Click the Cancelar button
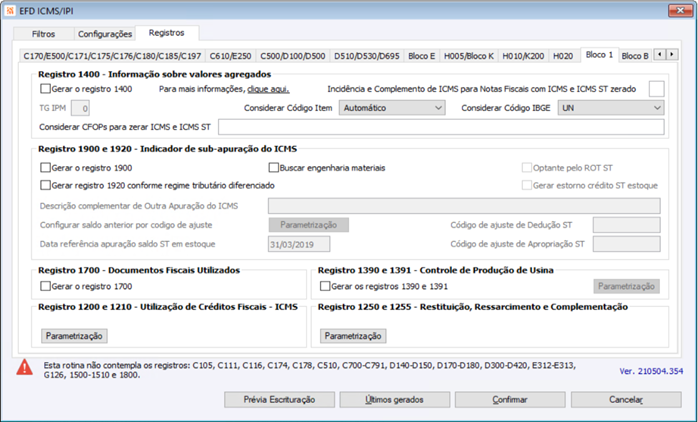This screenshot has width=698, height=422. (x=626, y=399)
